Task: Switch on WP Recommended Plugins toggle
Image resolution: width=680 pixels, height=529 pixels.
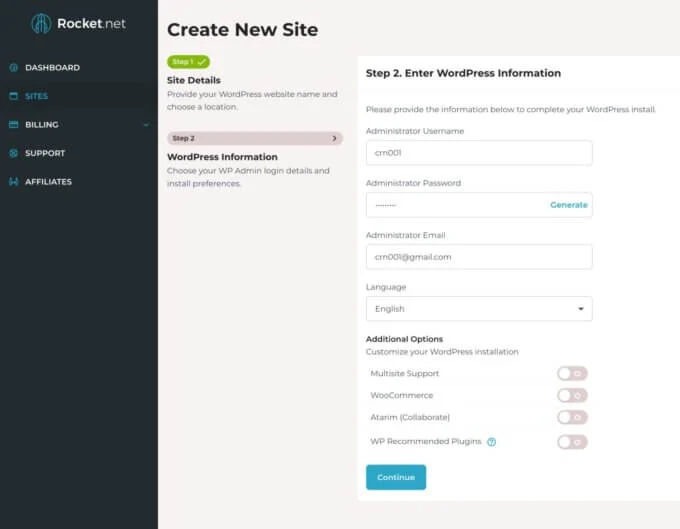Action: [x=572, y=442]
